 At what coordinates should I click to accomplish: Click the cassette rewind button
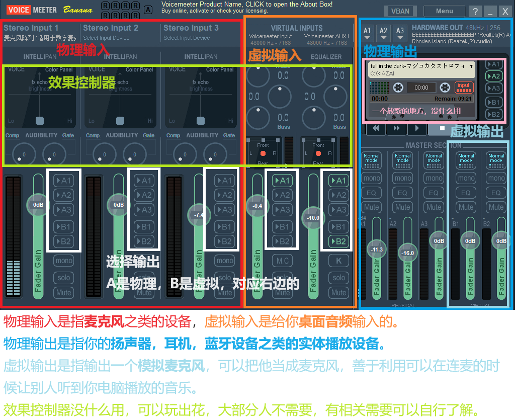376,128
